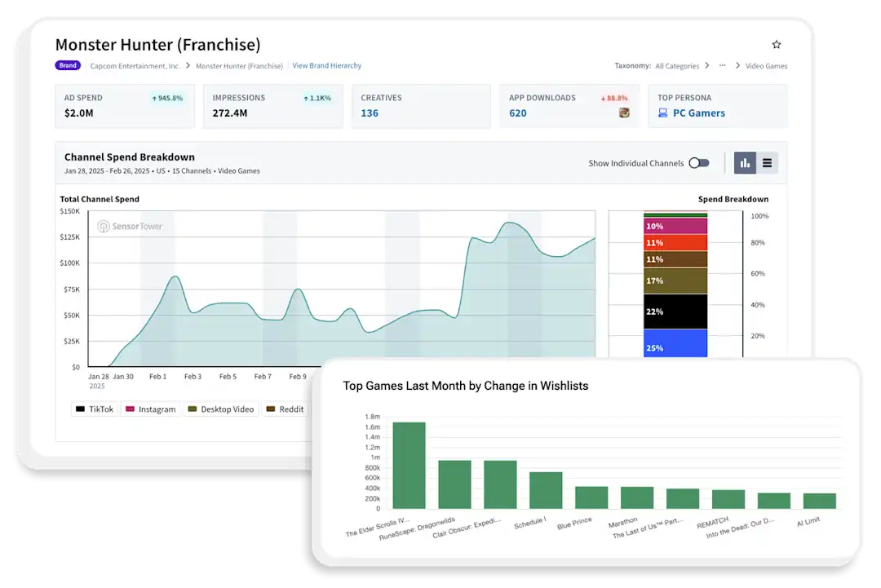This screenshot has width=881, height=588.
Task: Click REMATCH wishlist bar
Action: click(x=728, y=499)
